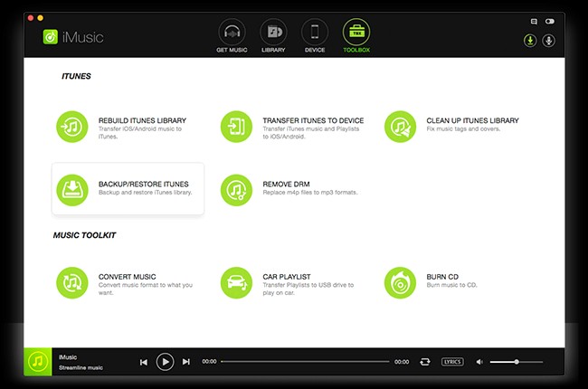Click the REBUILD ITUNES LIBRARY title
Screen dimensions: 588x389
coord(143,120)
